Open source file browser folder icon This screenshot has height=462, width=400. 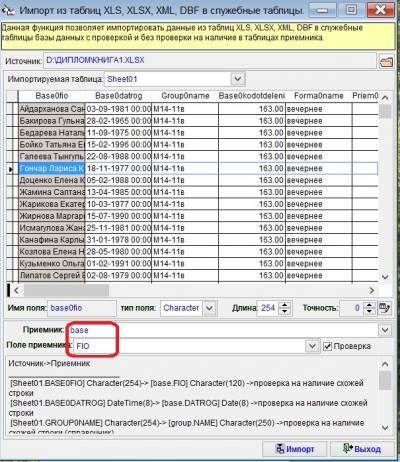tap(386, 62)
